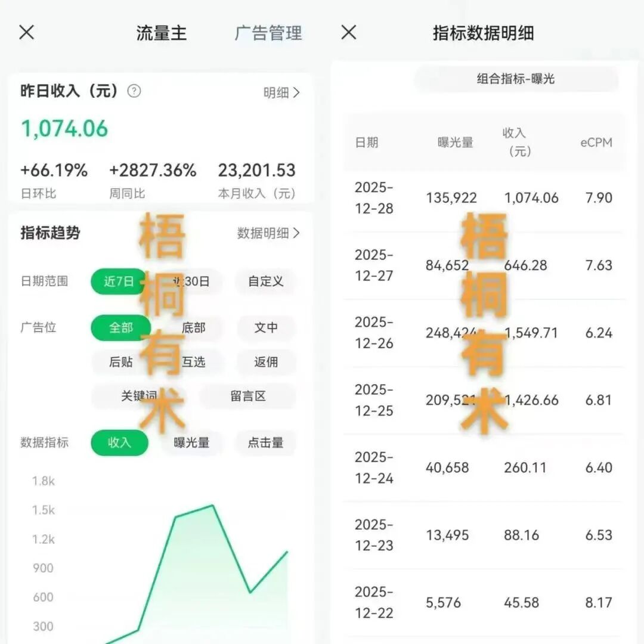Choose 自定义 date range
The height and width of the screenshot is (644, 644).
pos(265,282)
